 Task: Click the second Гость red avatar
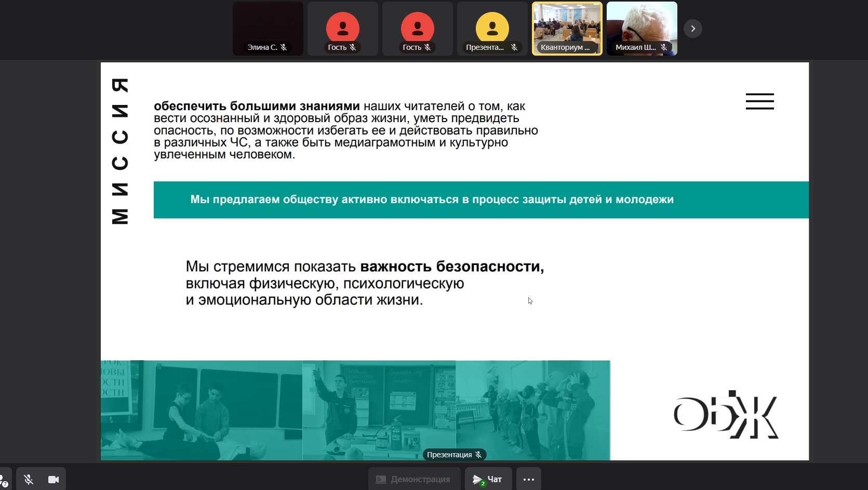[417, 28]
